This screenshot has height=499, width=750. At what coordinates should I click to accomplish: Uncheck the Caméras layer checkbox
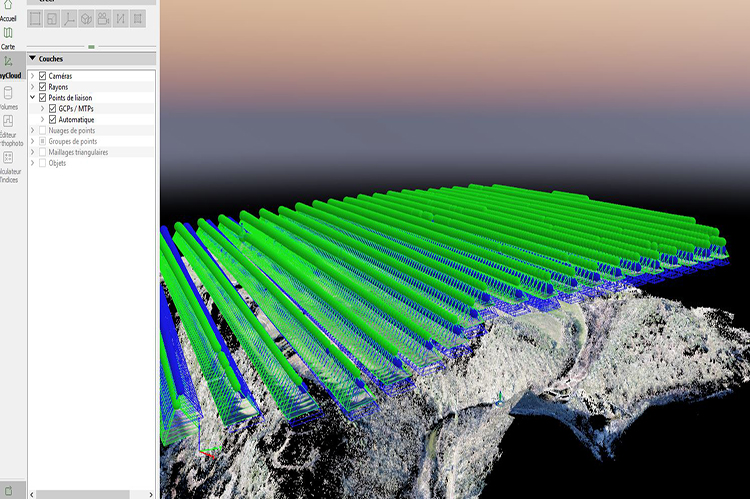point(42,76)
